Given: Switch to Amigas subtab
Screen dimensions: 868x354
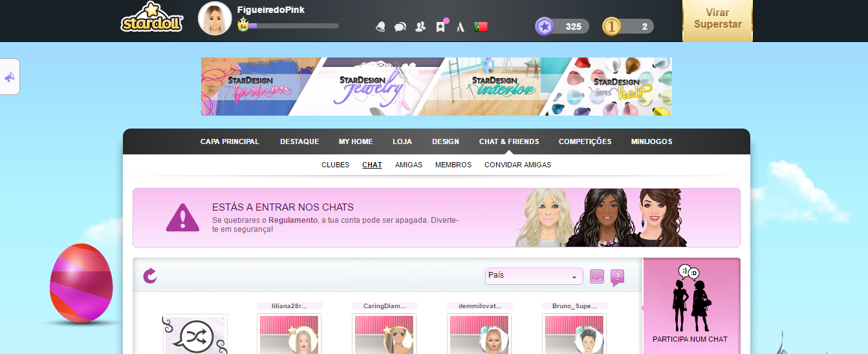Looking at the screenshot, I should click(x=409, y=165).
